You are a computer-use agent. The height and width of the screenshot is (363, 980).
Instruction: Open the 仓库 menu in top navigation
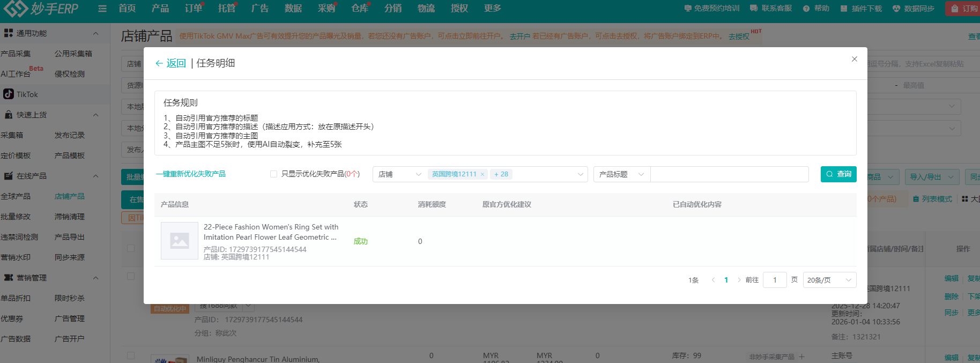[360, 9]
